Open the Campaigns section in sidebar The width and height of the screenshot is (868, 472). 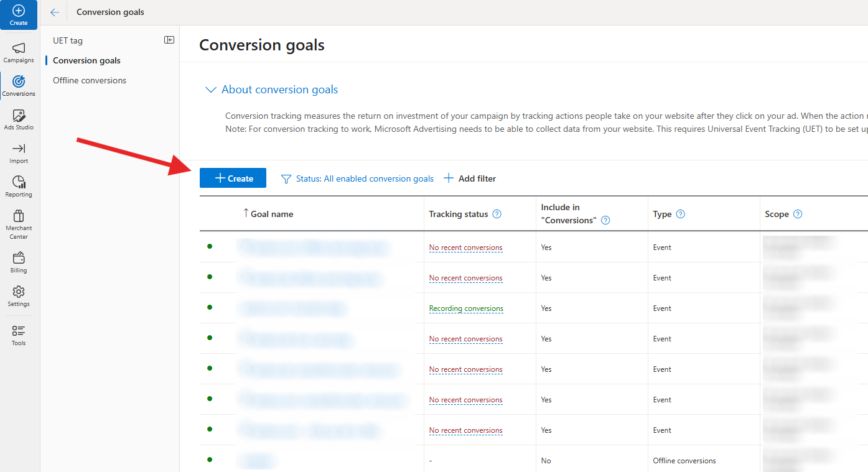pyautogui.click(x=19, y=53)
